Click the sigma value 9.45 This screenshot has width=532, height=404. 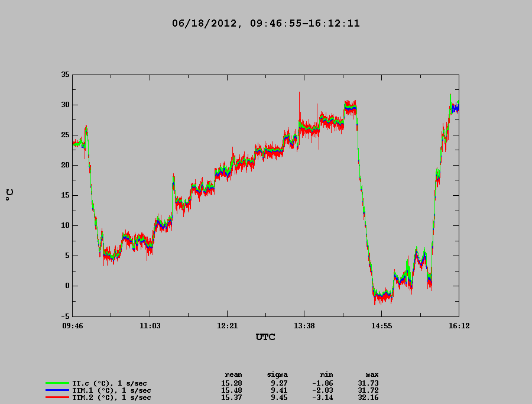[279, 397]
